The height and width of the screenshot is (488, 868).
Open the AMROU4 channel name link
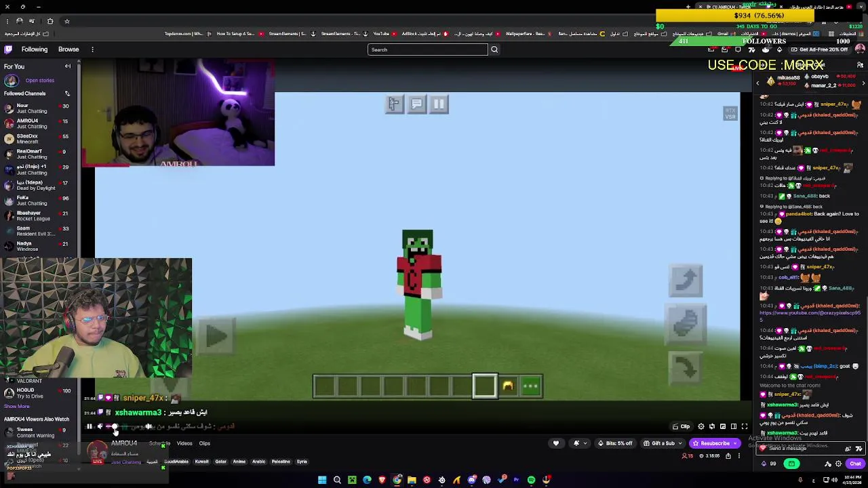pyautogui.click(x=124, y=443)
